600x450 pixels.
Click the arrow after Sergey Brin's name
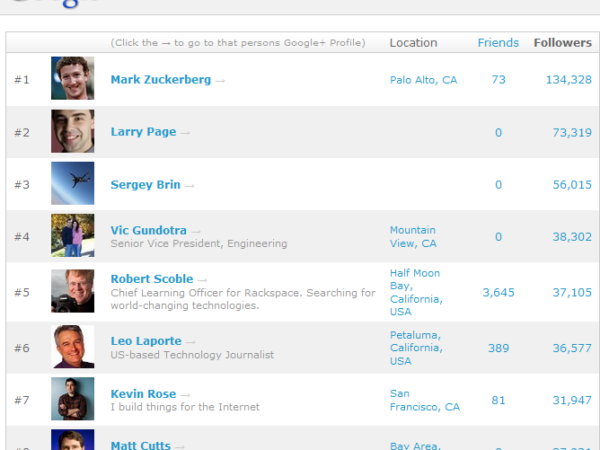[190, 185]
